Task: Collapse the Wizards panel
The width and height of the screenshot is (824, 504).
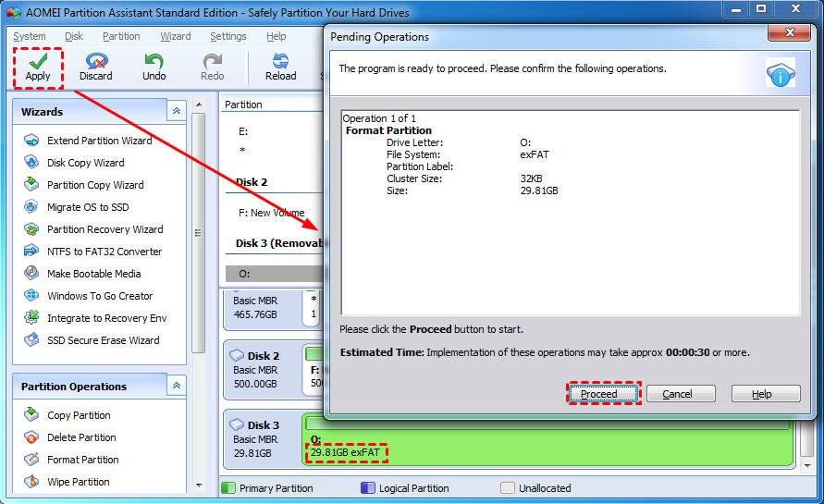Action: (177, 111)
